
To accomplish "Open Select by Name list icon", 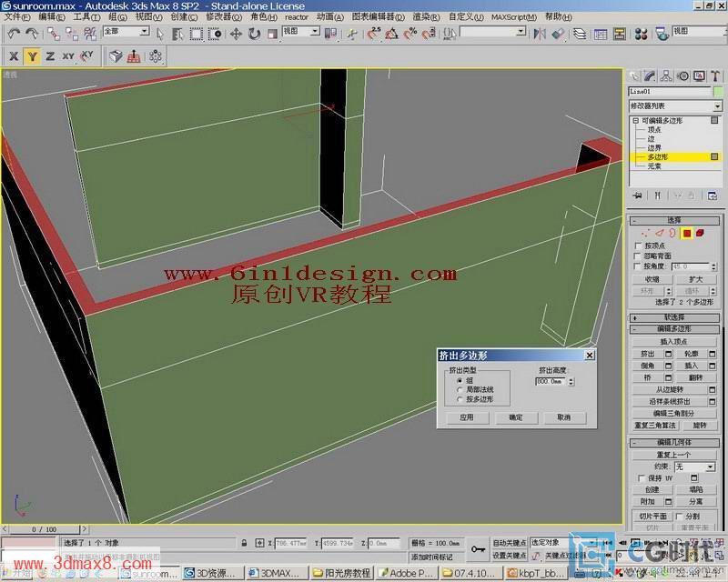I will tap(177, 34).
